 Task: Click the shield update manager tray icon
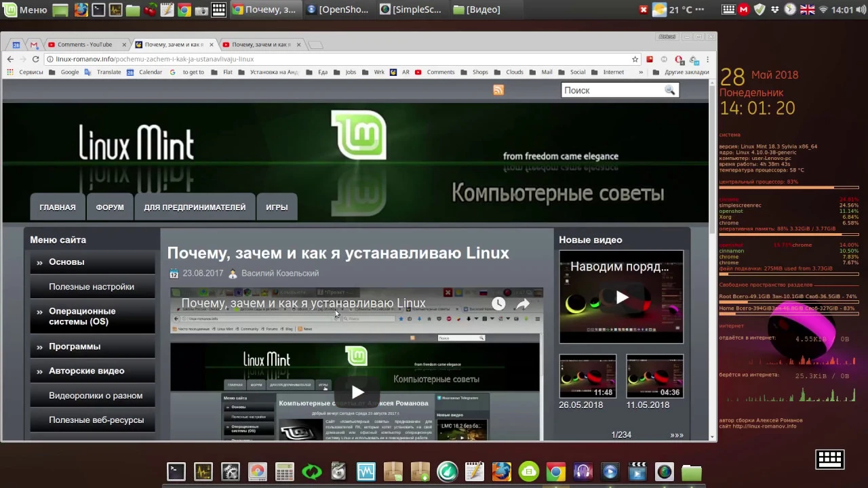(759, 9)
